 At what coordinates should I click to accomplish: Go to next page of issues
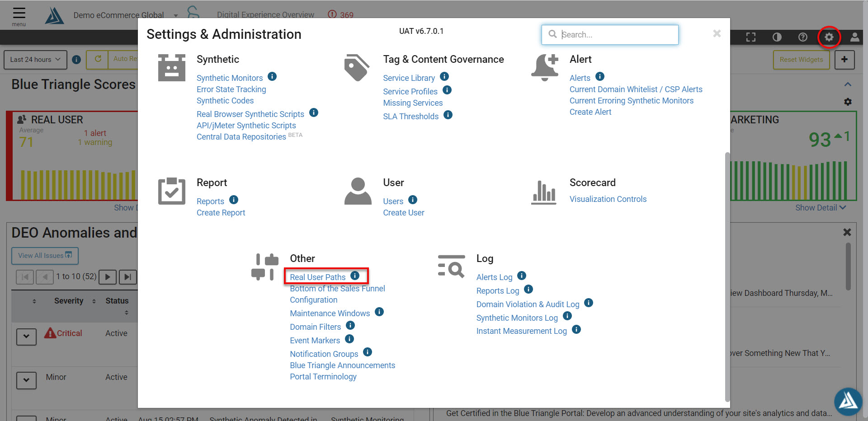pos(108,277)
